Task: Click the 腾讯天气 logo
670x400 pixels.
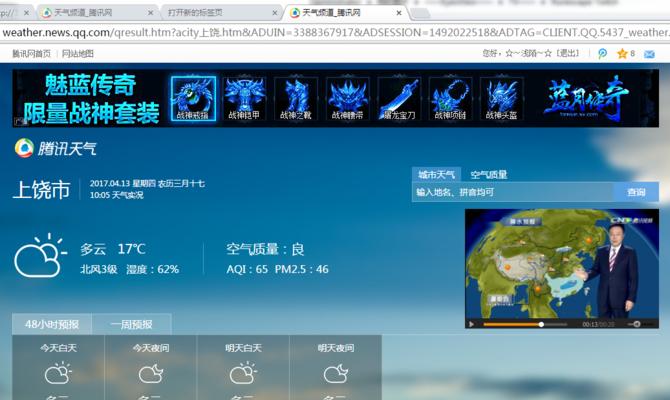Action: pyautogui.click(x=56, y=148)
